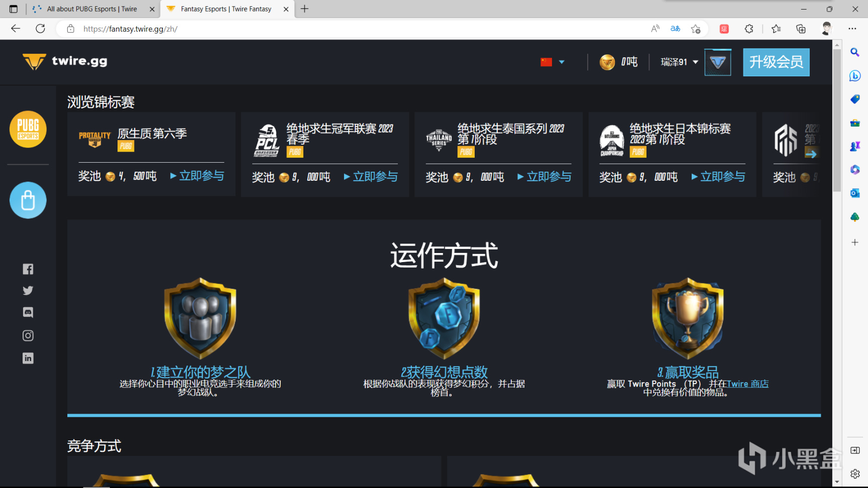Select the 竞争方式 section title

pos(94,446)
